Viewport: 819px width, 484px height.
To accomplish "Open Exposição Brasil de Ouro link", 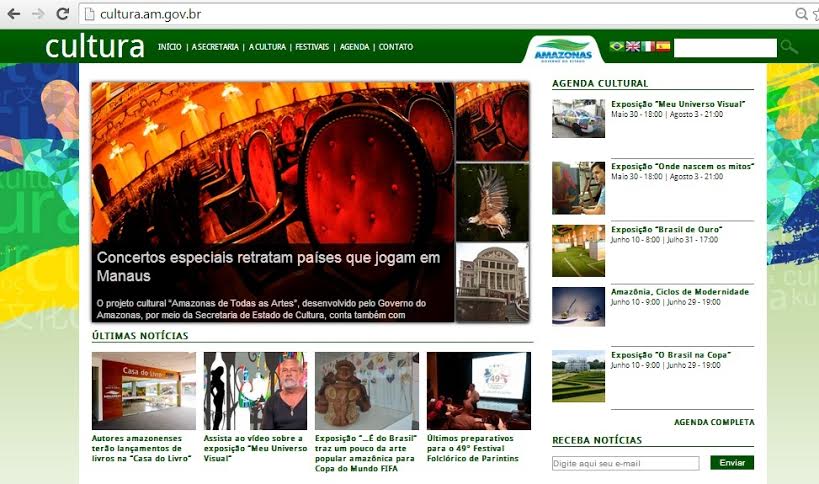I will click(x=666, y=229).
